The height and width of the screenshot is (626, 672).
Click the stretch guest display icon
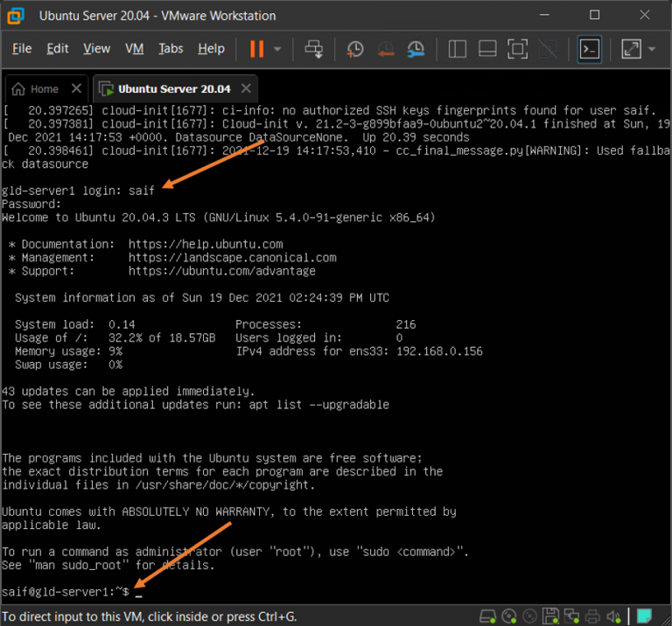(631, 49)
